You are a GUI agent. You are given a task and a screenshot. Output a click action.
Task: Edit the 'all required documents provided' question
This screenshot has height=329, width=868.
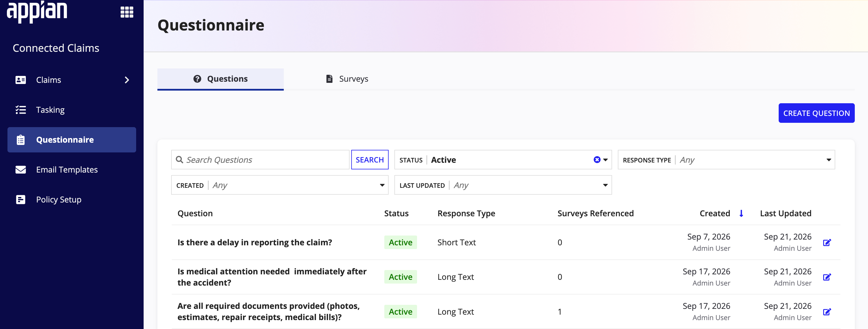pos(827,311)
